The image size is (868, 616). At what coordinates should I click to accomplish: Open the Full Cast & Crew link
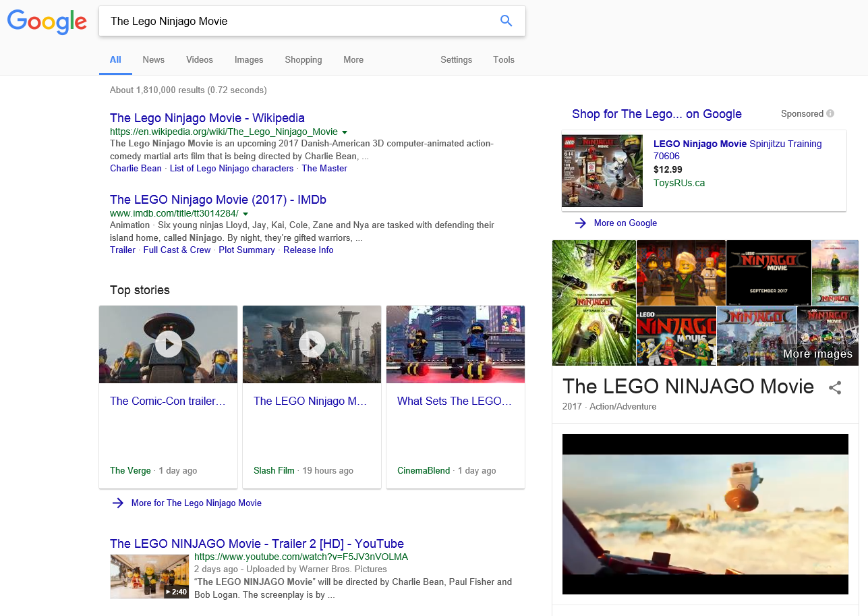click(177, 250)
